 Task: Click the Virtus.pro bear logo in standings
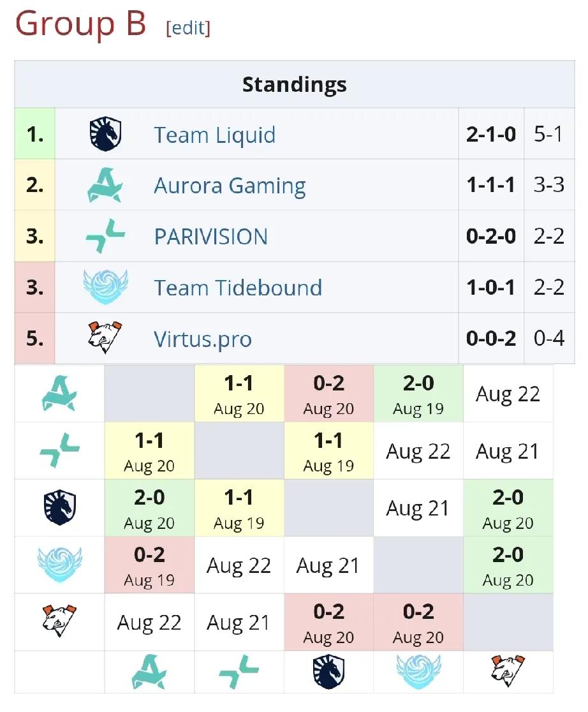(105, 337)
